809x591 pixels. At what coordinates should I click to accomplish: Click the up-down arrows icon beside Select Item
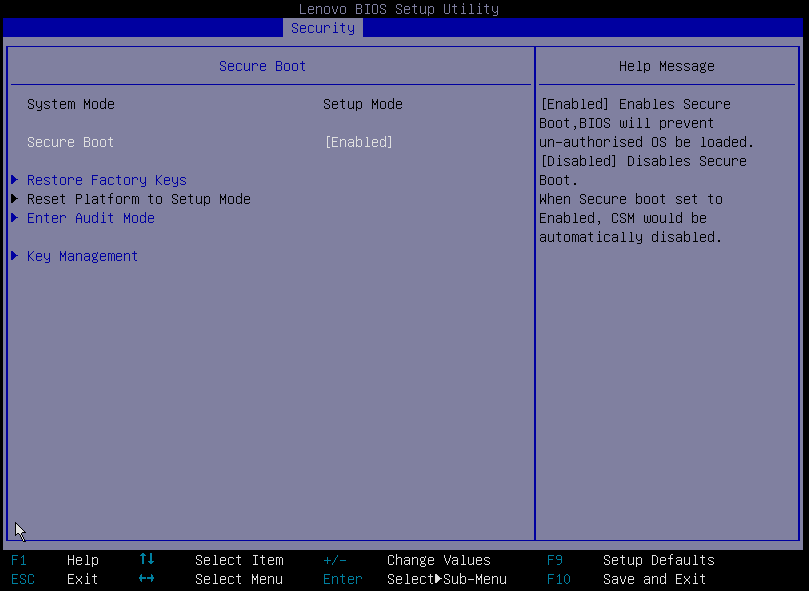pos(147,560)
